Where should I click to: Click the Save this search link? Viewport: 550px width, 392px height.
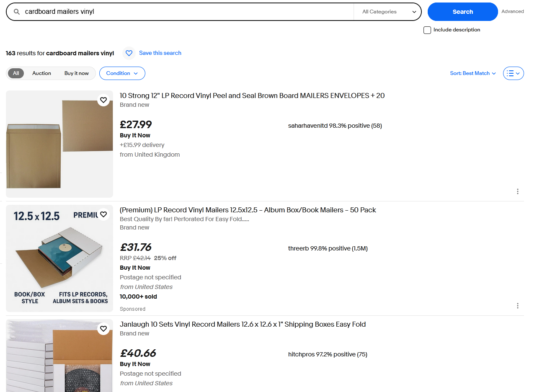(160, 53)
